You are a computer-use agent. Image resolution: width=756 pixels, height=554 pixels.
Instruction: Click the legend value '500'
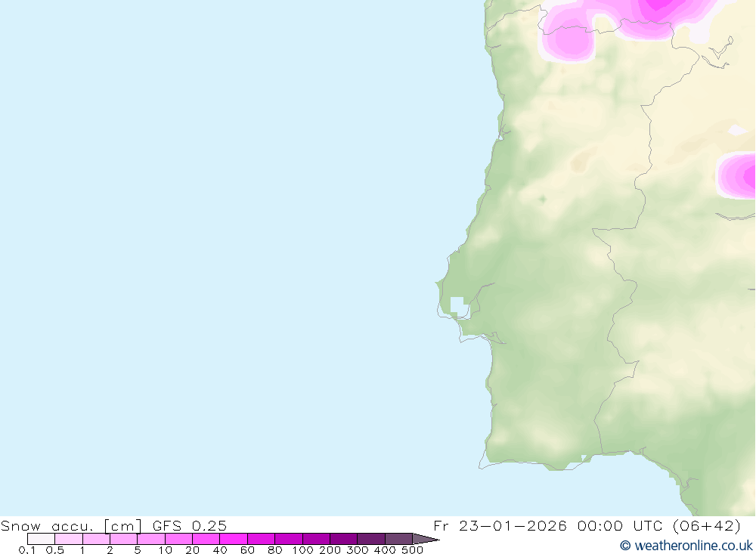coord(412,550)
